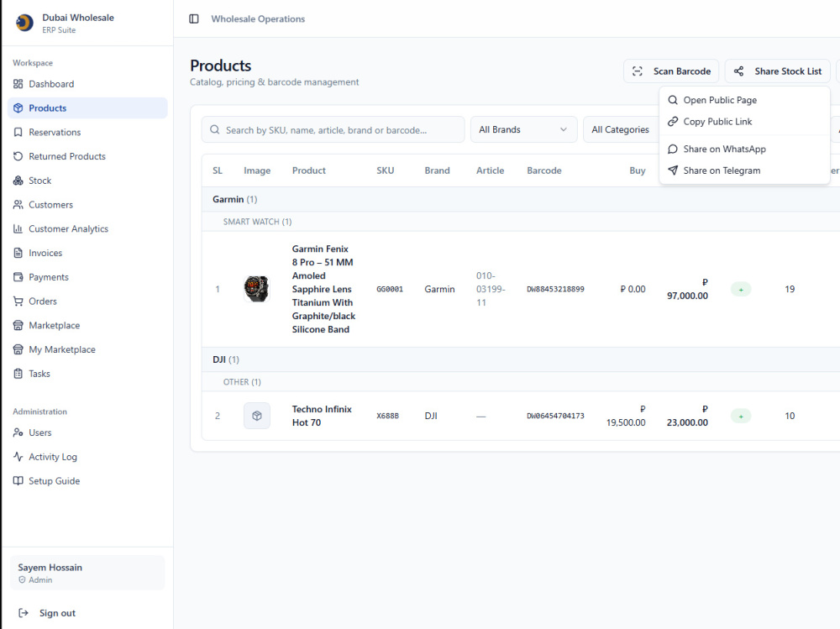Click the Barcode column header
The width and height of the screenshot is (840, 629).
pyautogui.click(x=543, y=170)
